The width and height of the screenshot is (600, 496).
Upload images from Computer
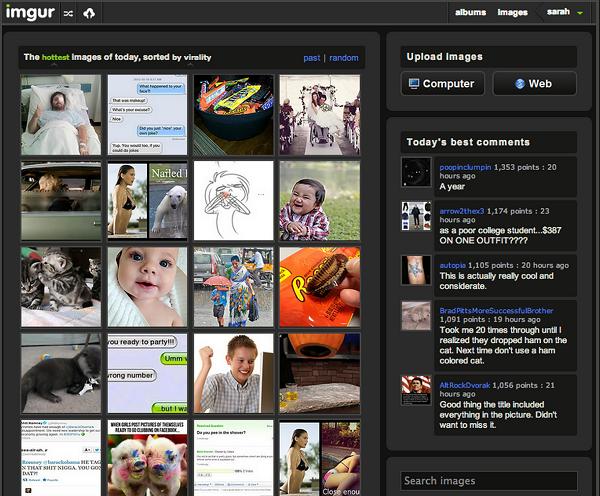tap(442, 84)
